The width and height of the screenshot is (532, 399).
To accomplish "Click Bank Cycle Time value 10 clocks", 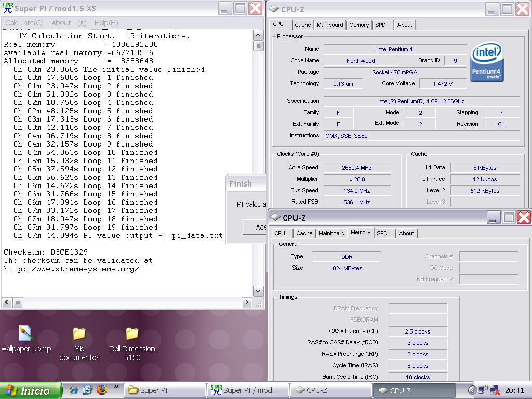I will pos(418,377).
